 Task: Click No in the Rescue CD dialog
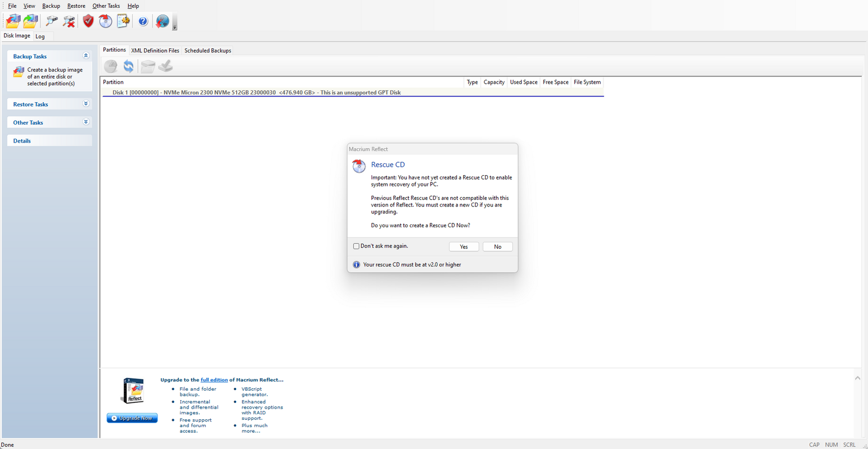coord(497,247)
